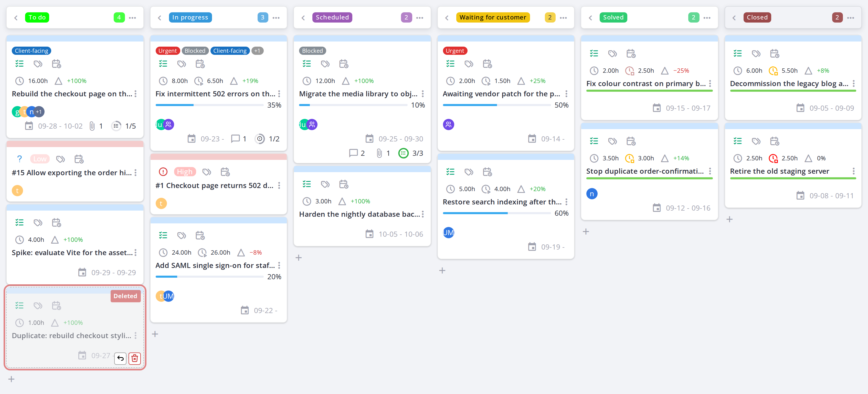Open kebab menu on Retire old staging server
Screen dimensions: 868x394
pyautogui.click(x=853, y=171)
